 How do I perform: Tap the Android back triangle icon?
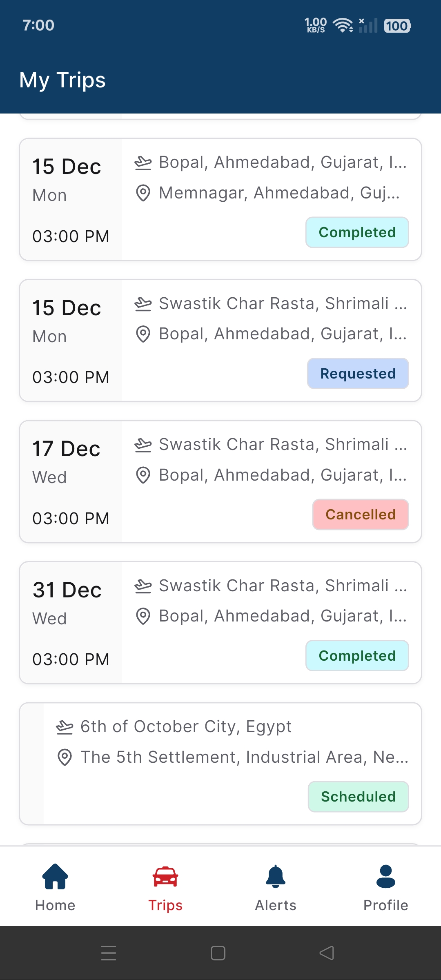(327, 953)
